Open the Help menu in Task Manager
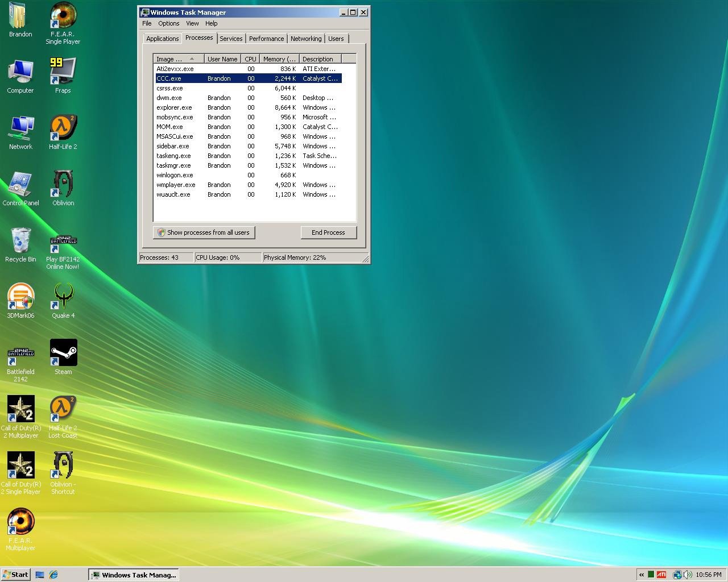The height and width of the screenshot is (582, 728). tap(211, 23)
